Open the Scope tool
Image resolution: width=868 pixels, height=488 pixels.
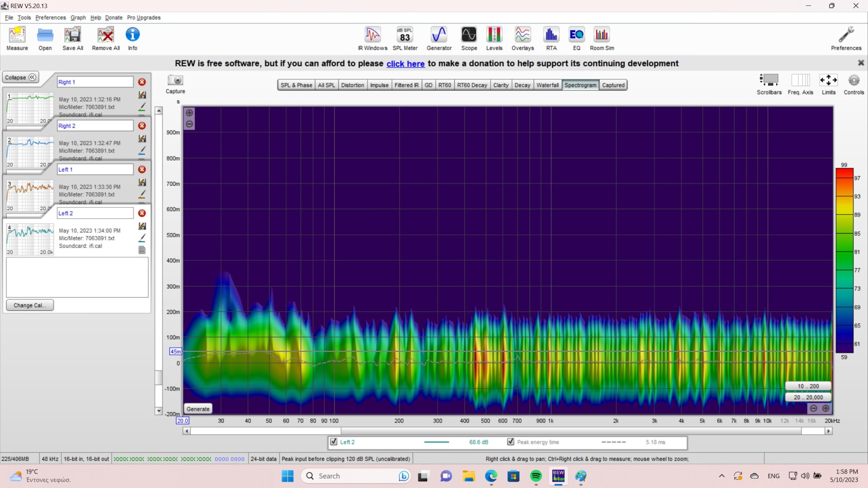469,38
